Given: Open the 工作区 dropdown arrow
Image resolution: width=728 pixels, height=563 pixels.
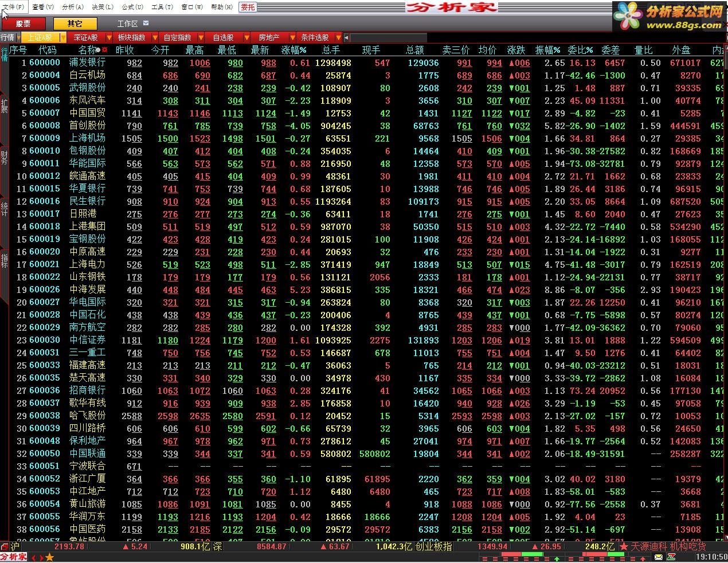Looking at the screenshot, I should pos(146,24).
